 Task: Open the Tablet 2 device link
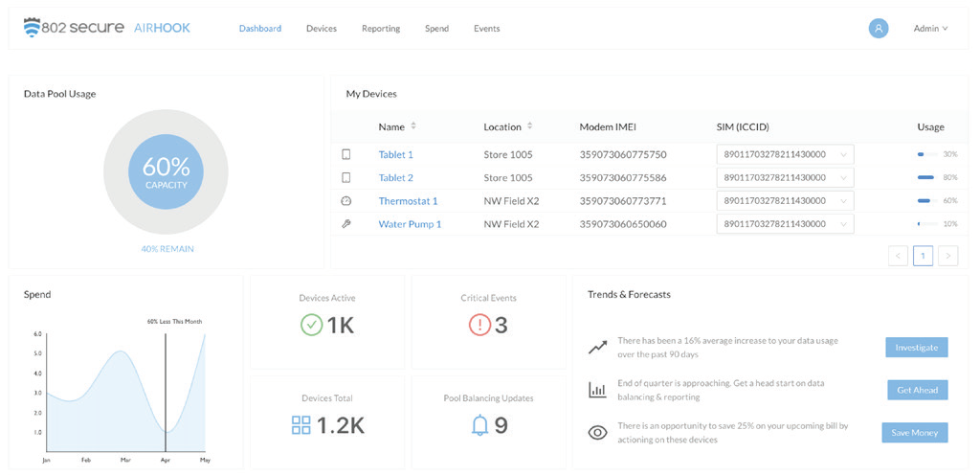point(395,178)
